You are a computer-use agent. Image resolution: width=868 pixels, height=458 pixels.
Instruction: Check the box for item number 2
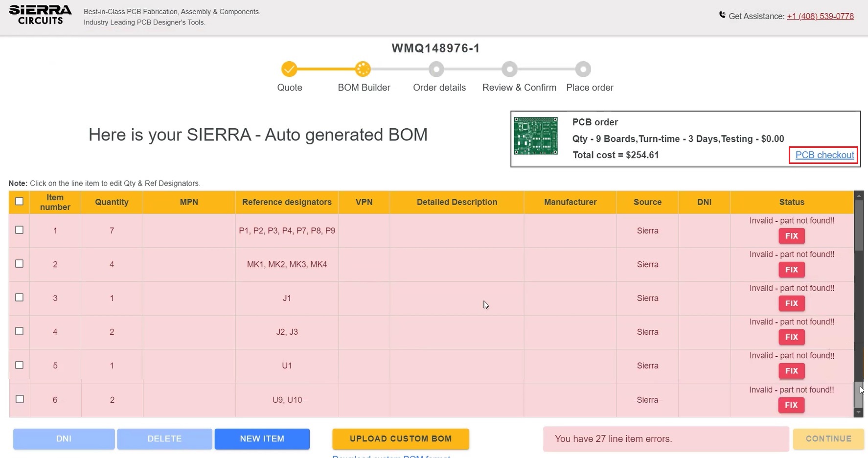point(19,263)
